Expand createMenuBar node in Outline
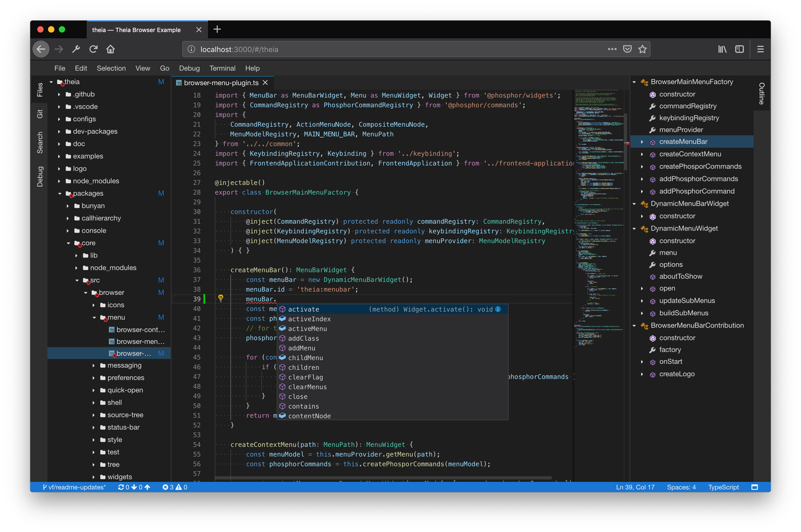 pos(642,142)
